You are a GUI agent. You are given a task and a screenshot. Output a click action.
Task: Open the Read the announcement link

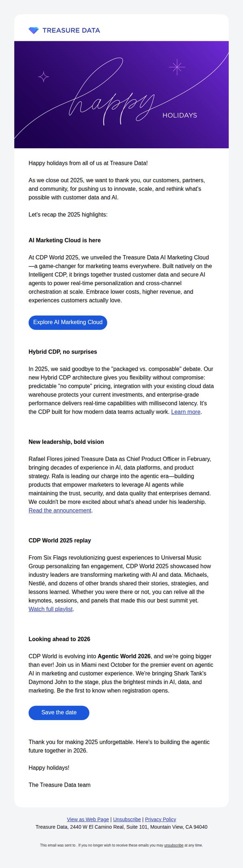60,510
